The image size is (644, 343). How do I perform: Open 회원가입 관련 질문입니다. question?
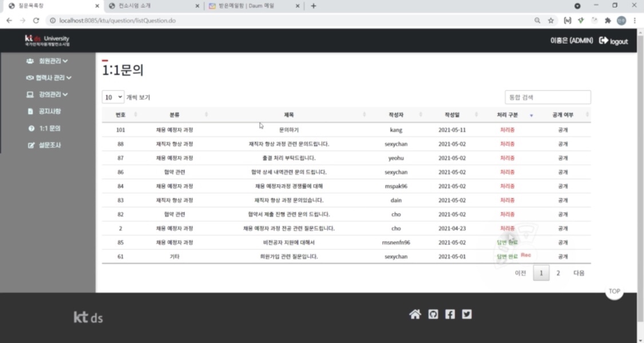[x=289, y=257]
